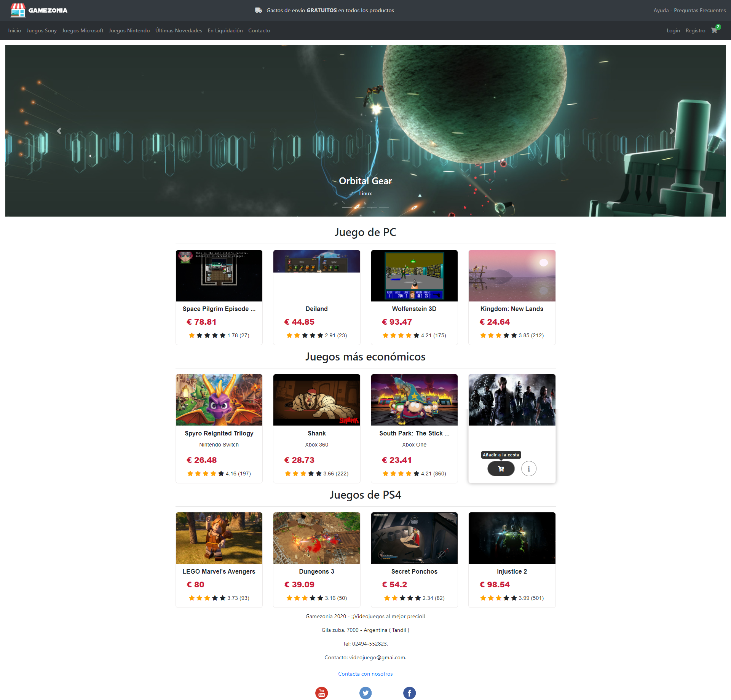
Task: Select the first carousel slide indicator
Action: point(347,207)
